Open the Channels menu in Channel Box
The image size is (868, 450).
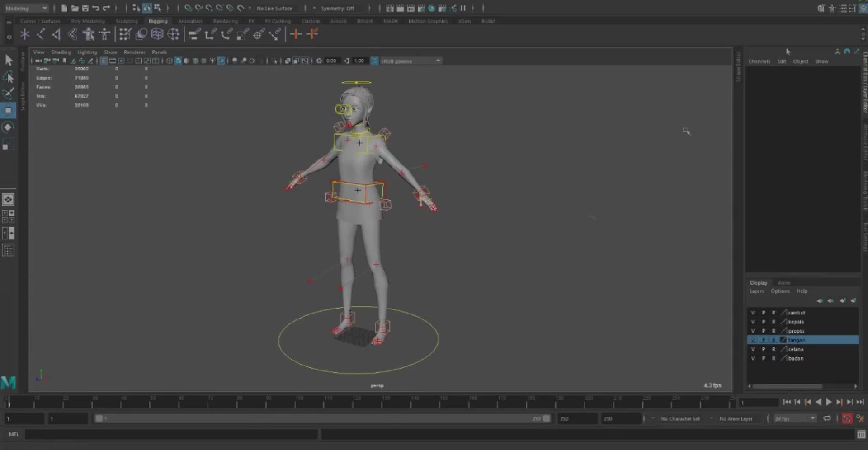coord(759,61)
